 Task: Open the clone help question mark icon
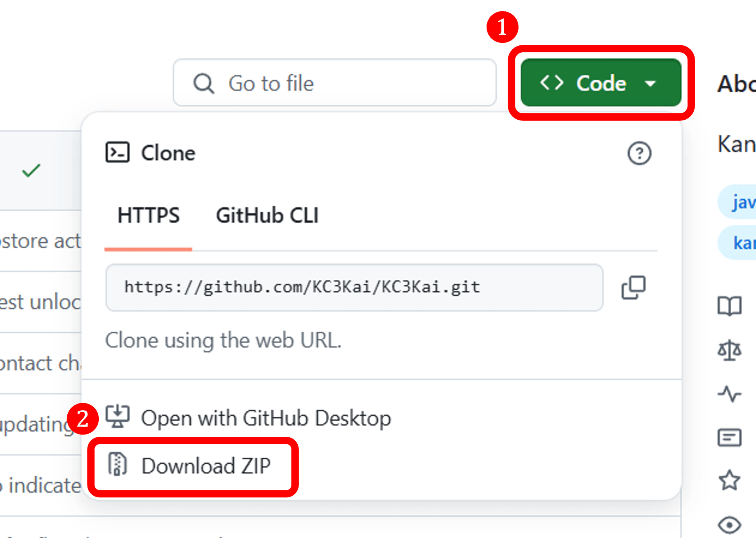tap(639, 153)
